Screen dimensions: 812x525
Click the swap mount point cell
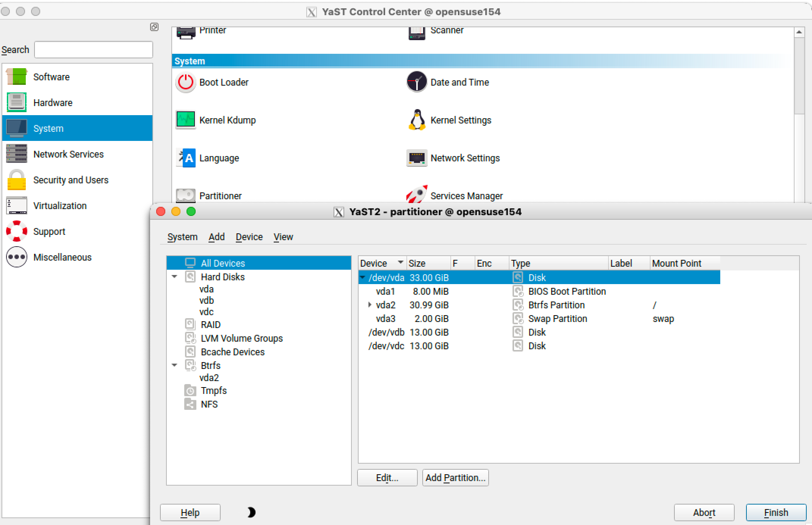[663, 319]
